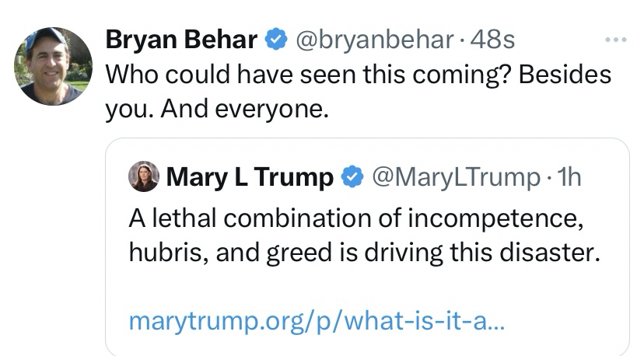Image resolution: width=644 pixels, height=356 pixels.
Task: Open Mary L Trump's small avatar
Action: coord(143,177)
